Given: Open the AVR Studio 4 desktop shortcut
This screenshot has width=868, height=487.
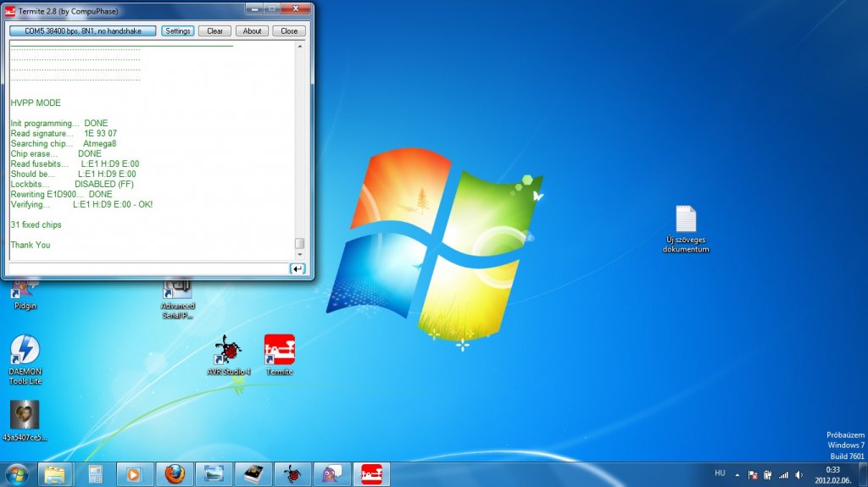Looking at the screenshot, I should [228, 355].
